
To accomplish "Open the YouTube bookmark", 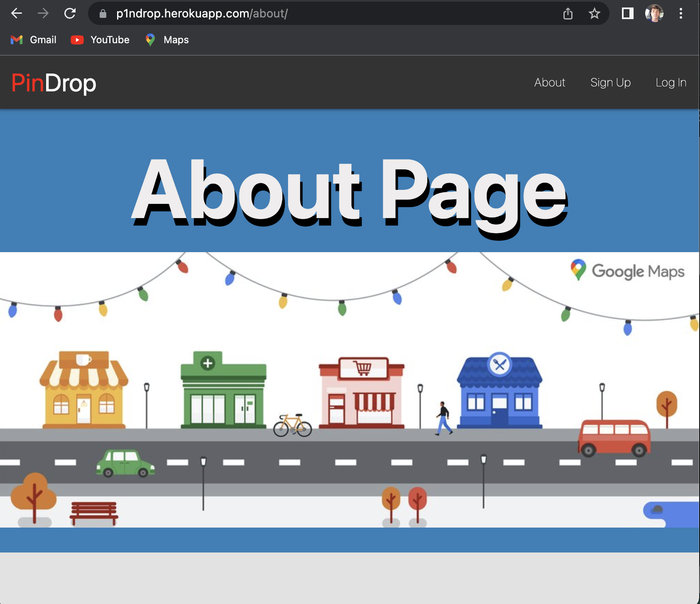I will click(100, 40).
